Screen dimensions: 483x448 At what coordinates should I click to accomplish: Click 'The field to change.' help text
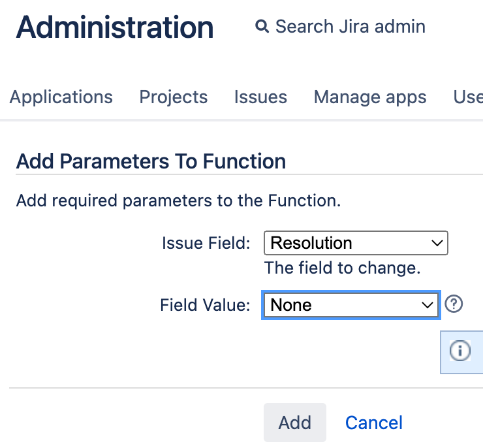coord(342,268)
